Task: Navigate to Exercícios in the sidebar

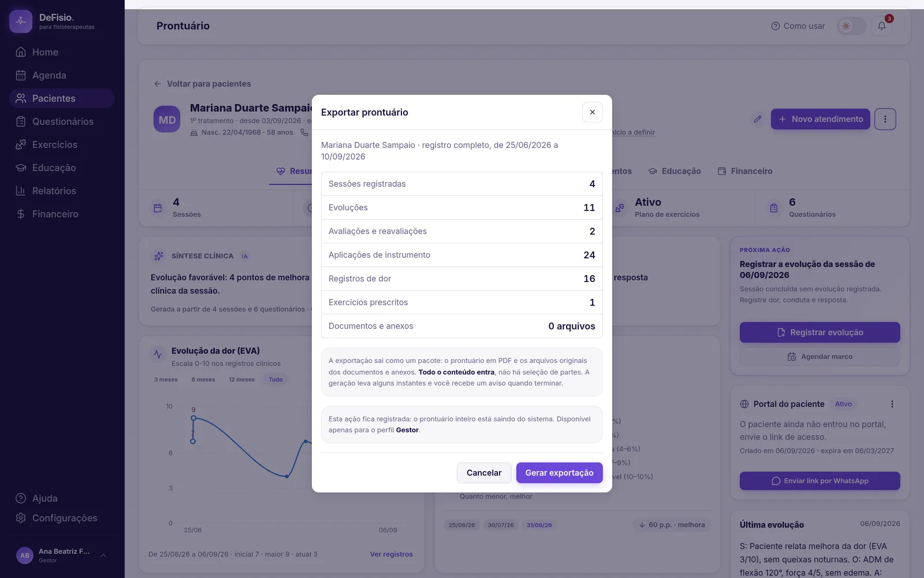Action: (x=62, y=144)
